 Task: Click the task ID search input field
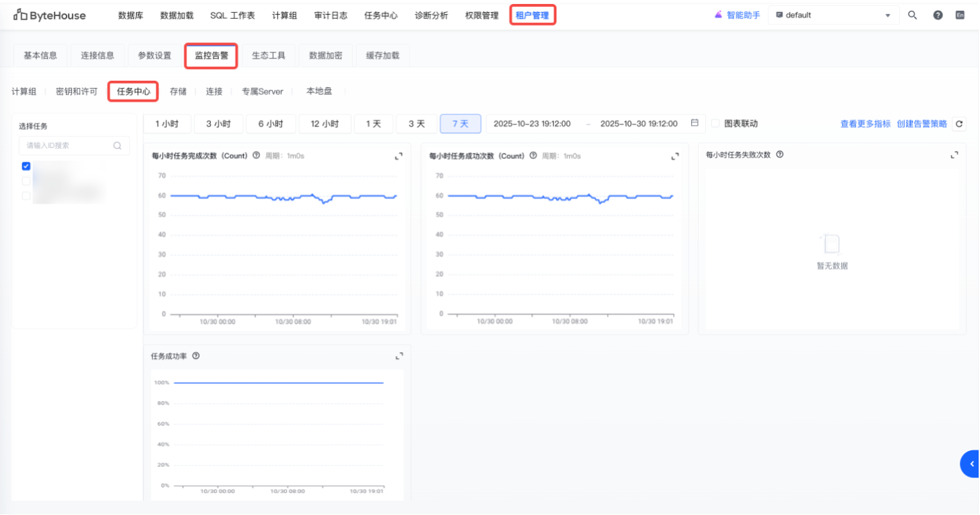(x=67, y=145)
